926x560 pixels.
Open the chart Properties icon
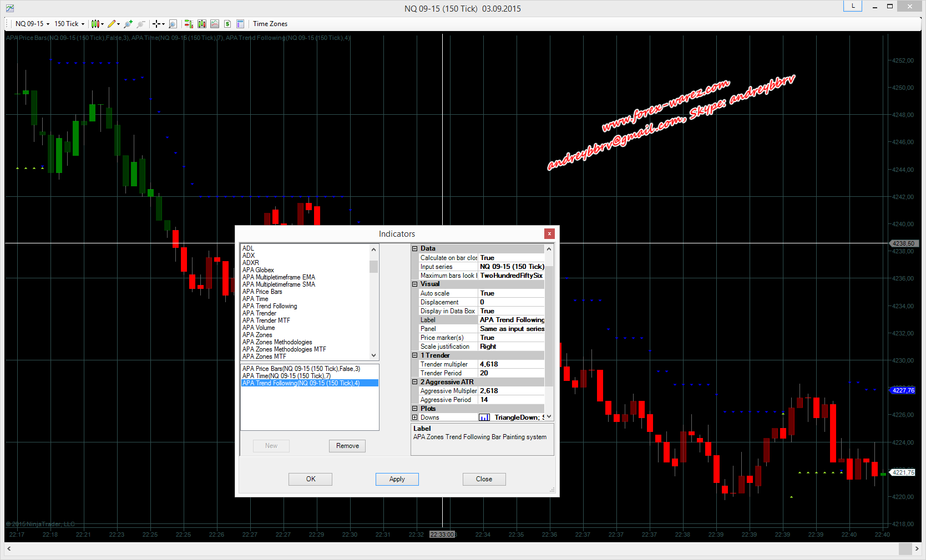pos(240,24)
